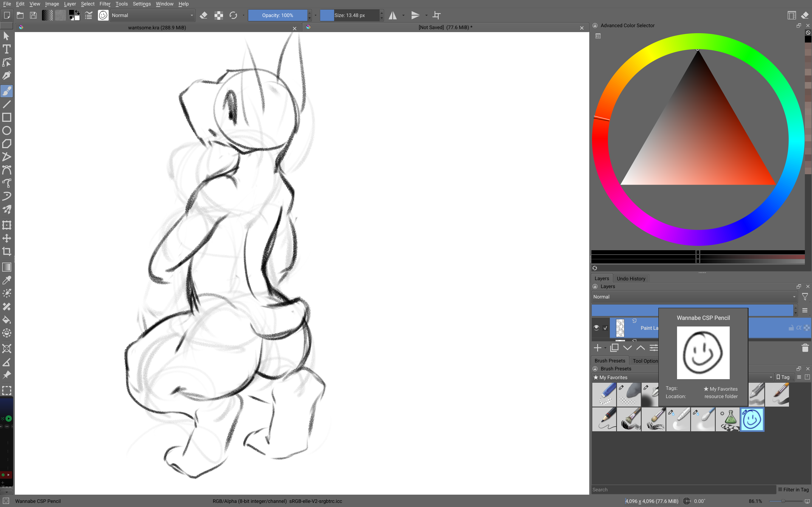
Task: Open the Filter menu
Action: (105, 4)
